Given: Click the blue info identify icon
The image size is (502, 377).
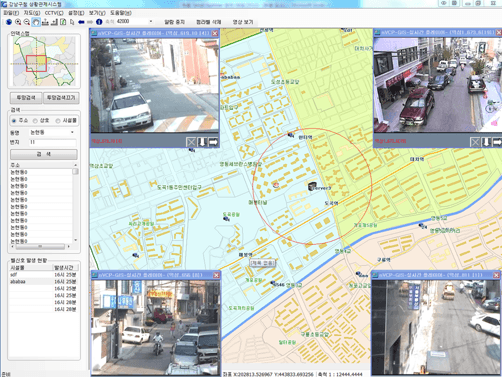Looking at the screenshot, I should tap(99, 22).
